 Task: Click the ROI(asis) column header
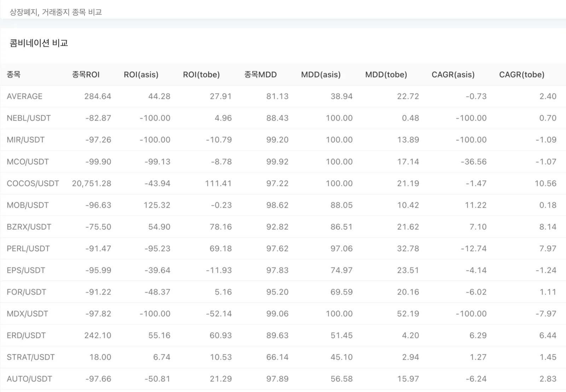[141, 75]
